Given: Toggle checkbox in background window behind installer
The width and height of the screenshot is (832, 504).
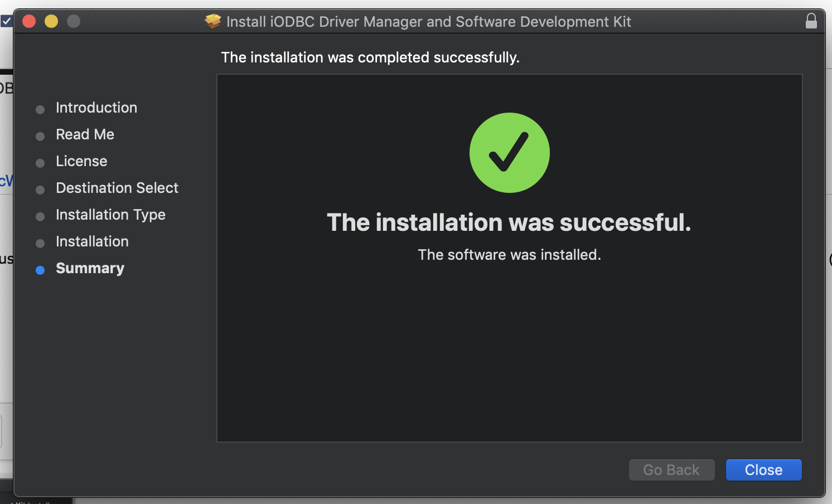Looking at the screenshot, I should (6, 21).
